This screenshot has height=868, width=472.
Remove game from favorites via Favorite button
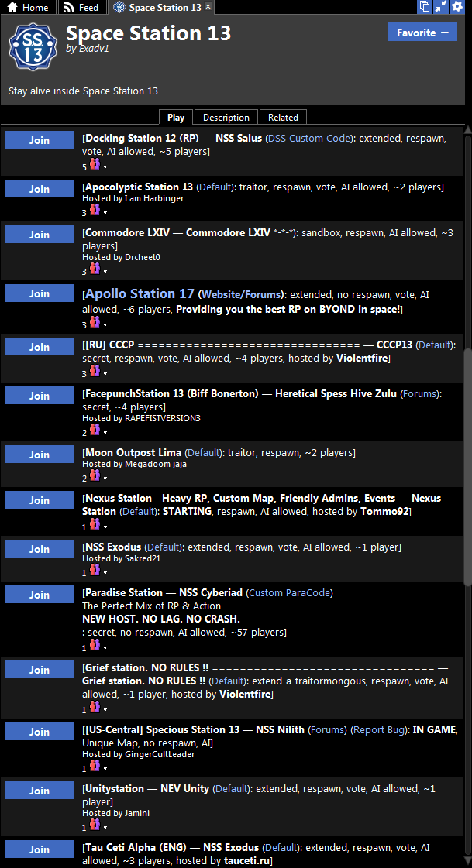pos(422,32)
